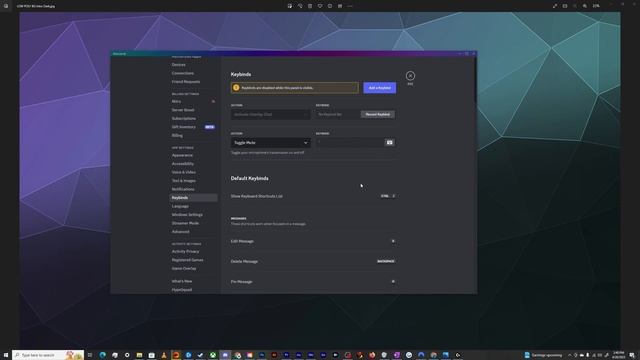
Task: Click the 25% zoom level in Photos
Action: [x=596, y=6]
